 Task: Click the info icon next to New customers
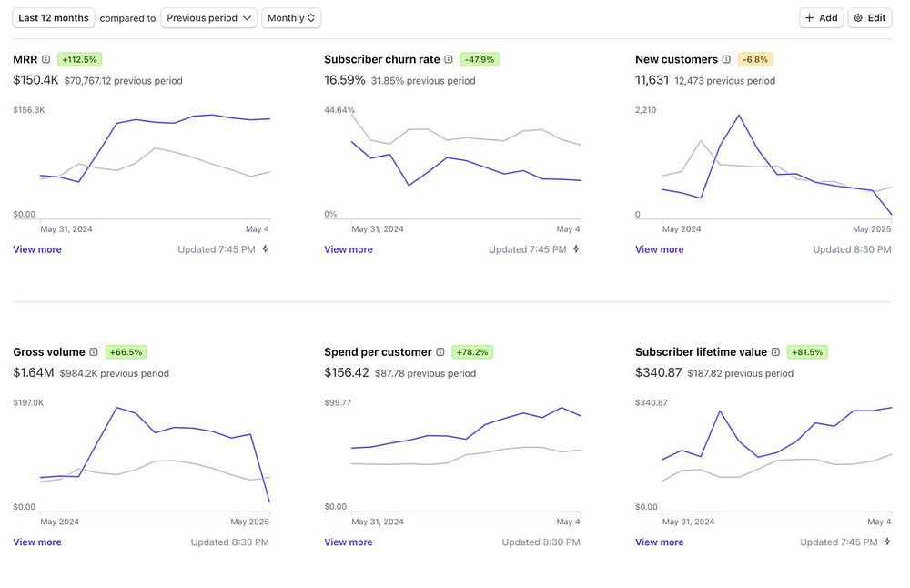[726, 60]
